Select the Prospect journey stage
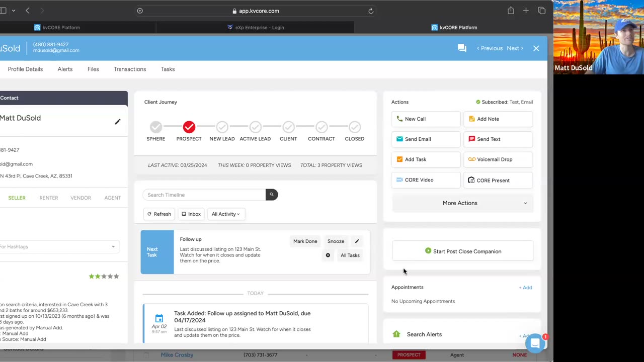 coord(189,127)
